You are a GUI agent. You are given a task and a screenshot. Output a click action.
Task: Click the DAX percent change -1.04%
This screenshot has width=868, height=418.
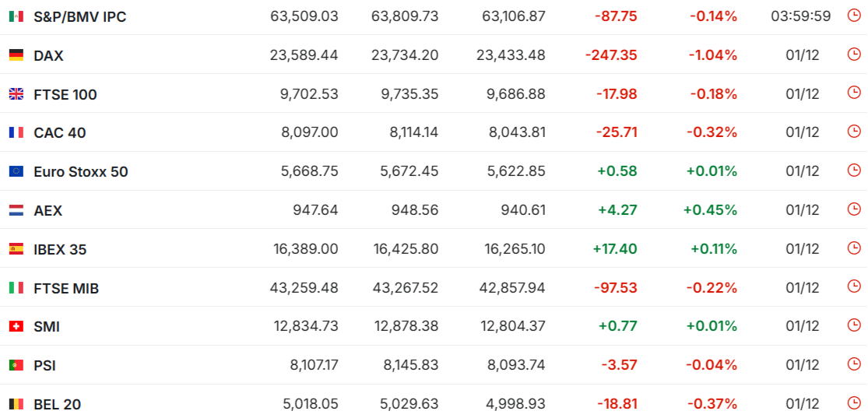click(712, 55)
